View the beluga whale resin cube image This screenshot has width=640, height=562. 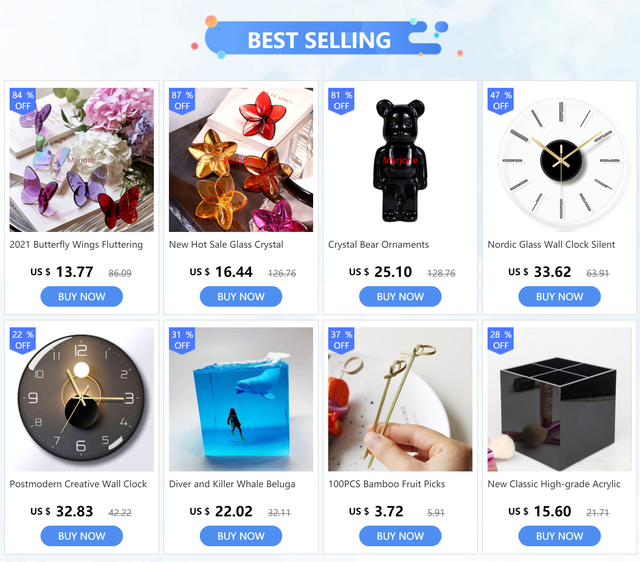[x=241, y=399]
